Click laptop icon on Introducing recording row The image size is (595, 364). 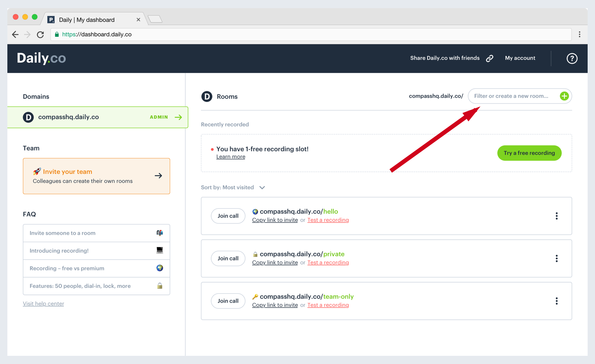(160, 250)
